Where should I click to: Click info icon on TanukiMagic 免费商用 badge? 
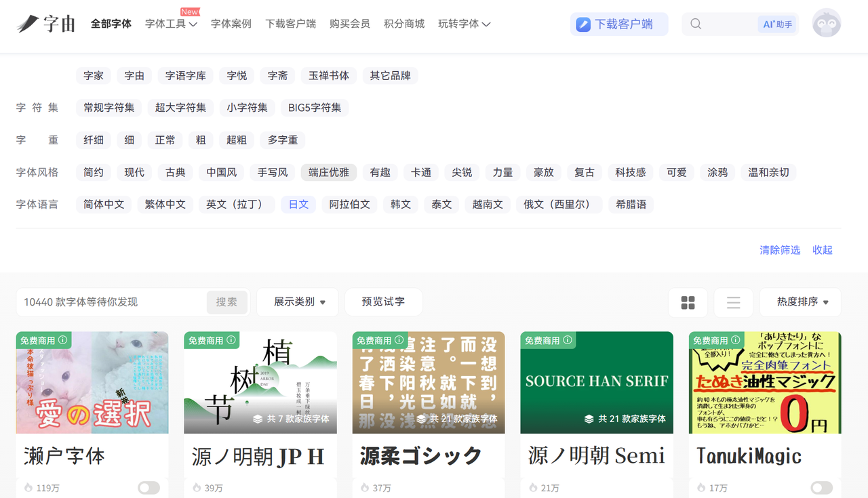736,340
